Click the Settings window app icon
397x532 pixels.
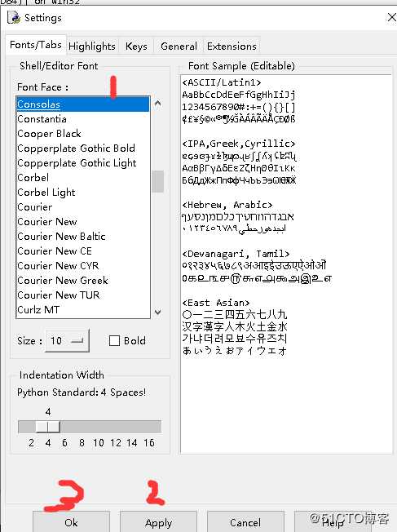pos(14,17)
